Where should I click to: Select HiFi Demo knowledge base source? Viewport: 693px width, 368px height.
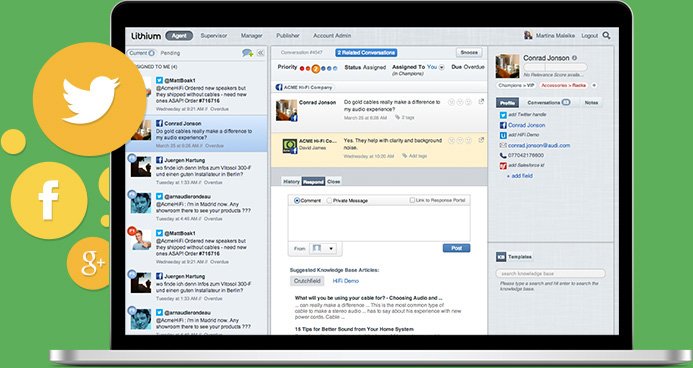346,281
